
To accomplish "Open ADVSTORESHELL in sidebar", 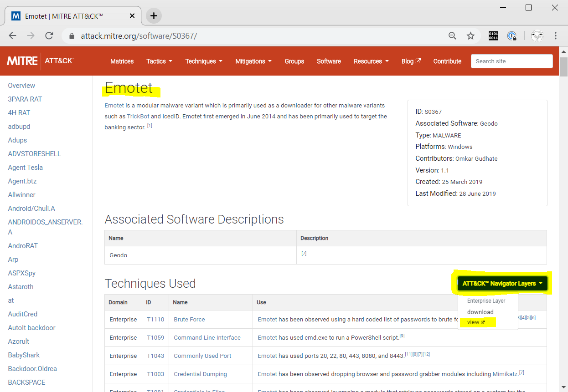I will pyautogui.click(x=35, y=154).
